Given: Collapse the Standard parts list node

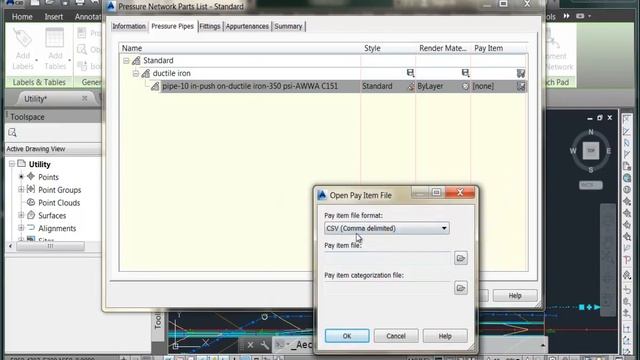Looking at the screenshot, I should tap(126, 61).
